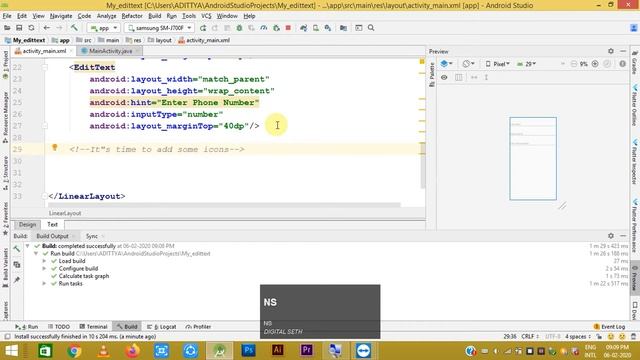
Task: Switch to the Design tab
Action: [27, 224]
